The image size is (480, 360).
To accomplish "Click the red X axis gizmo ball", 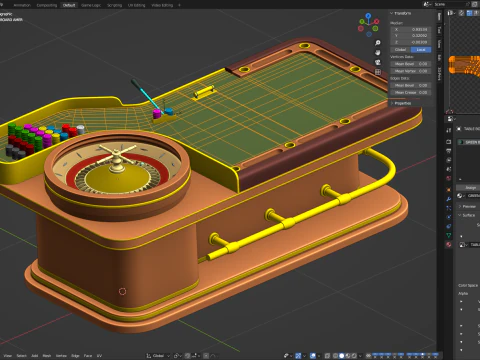I will 376,21.
